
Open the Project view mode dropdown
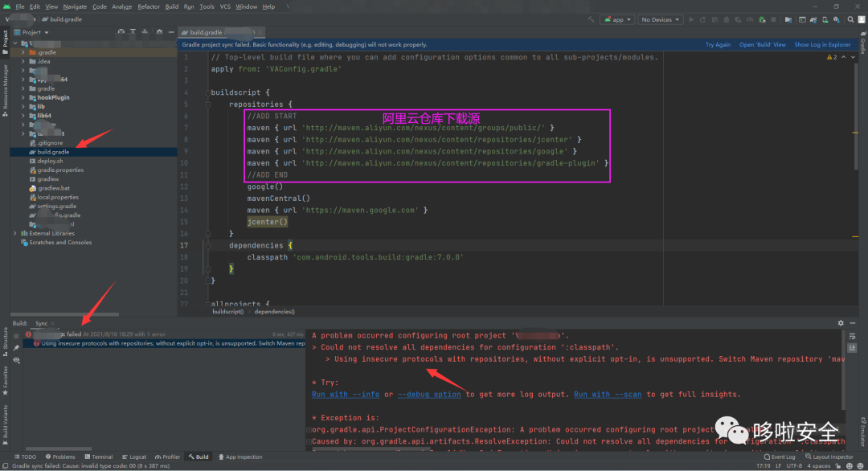tap(31, 32)
